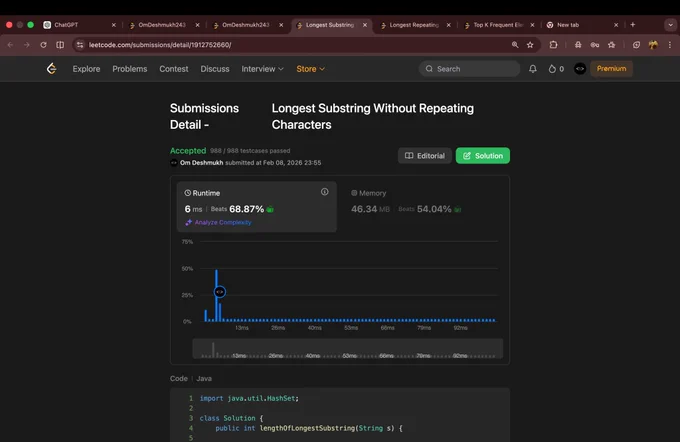Switch to Top K Frequent Elements tab

(499, 25)
